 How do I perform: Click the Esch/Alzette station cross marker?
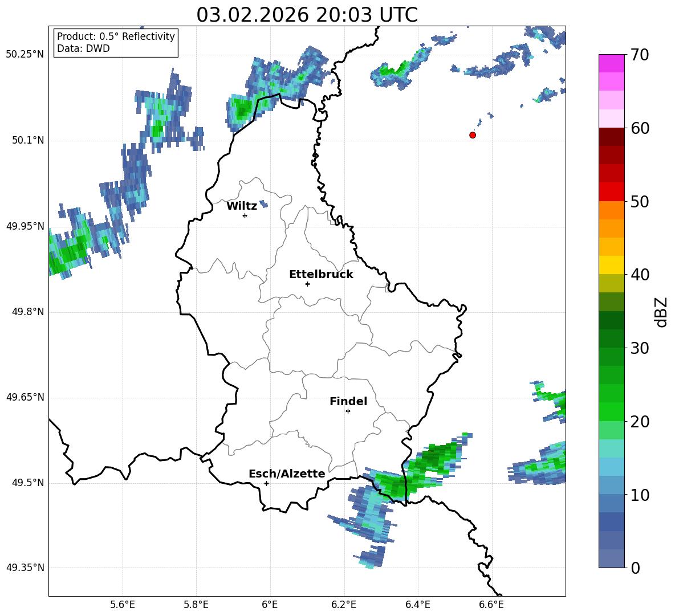[x=266, y=483]
